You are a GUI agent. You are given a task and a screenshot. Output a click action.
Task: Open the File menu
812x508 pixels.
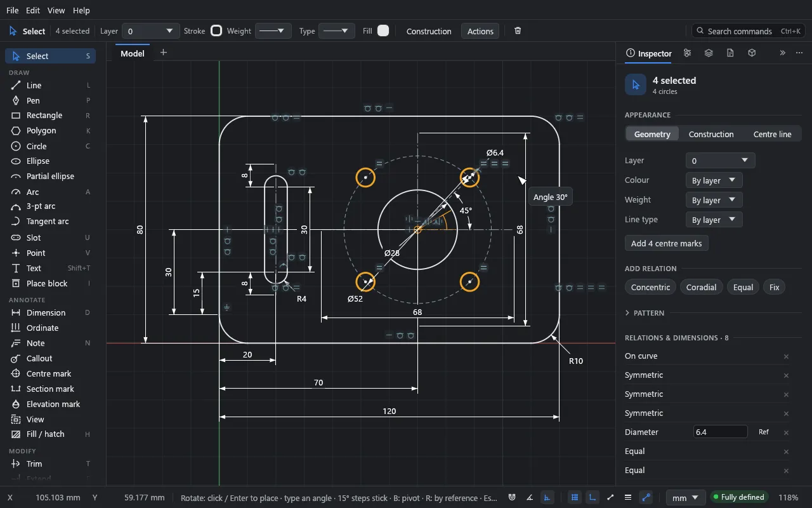[13, 10]
